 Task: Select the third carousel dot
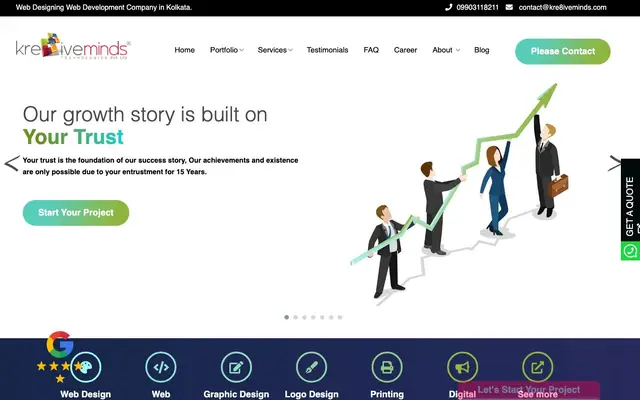tap(304, 317)
